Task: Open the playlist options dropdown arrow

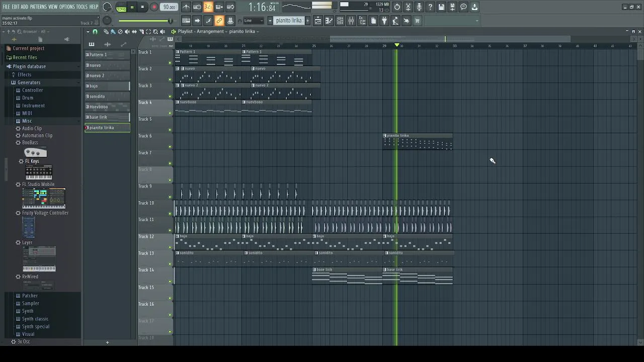Action: (88, 32)
